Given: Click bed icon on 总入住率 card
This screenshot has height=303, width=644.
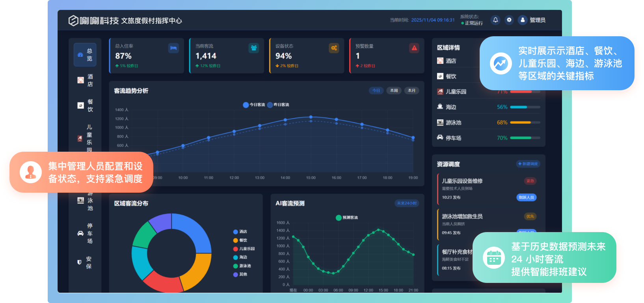Looking at the screenshot, I should [x=173, y=48].
